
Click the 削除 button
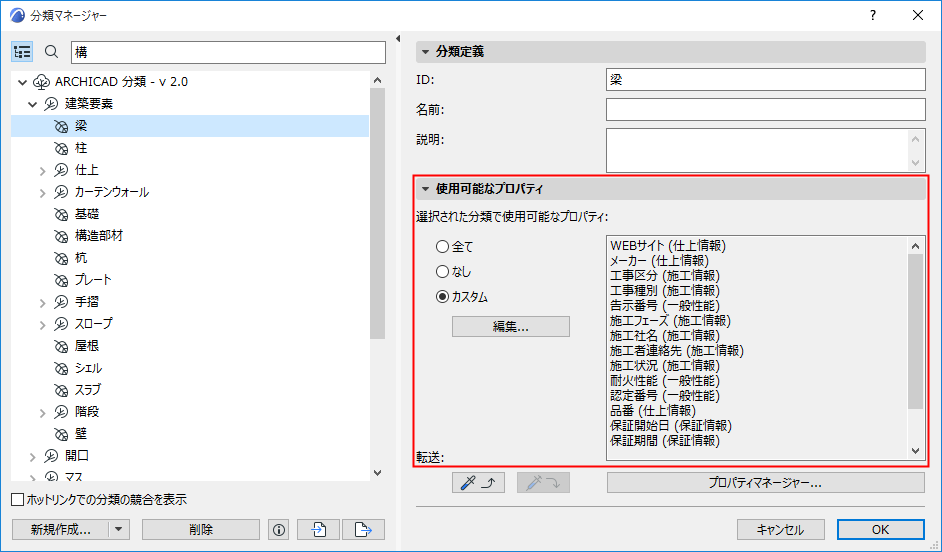201,530
